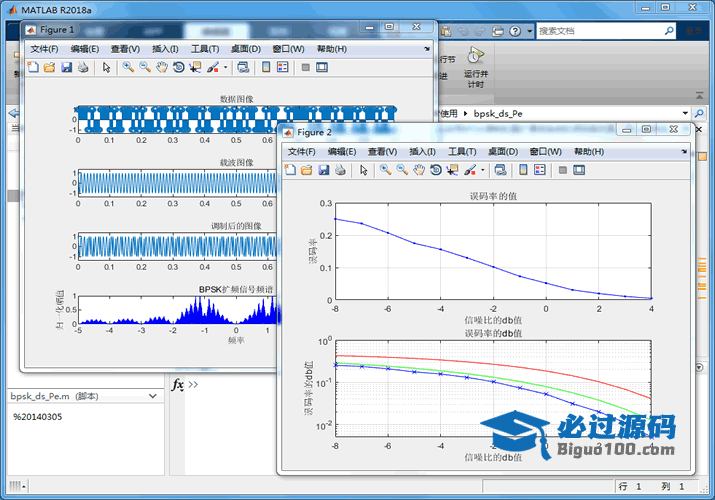Open current folder path dropdown arrow
Screen dimensions: 715x500
tap(684, 114)
